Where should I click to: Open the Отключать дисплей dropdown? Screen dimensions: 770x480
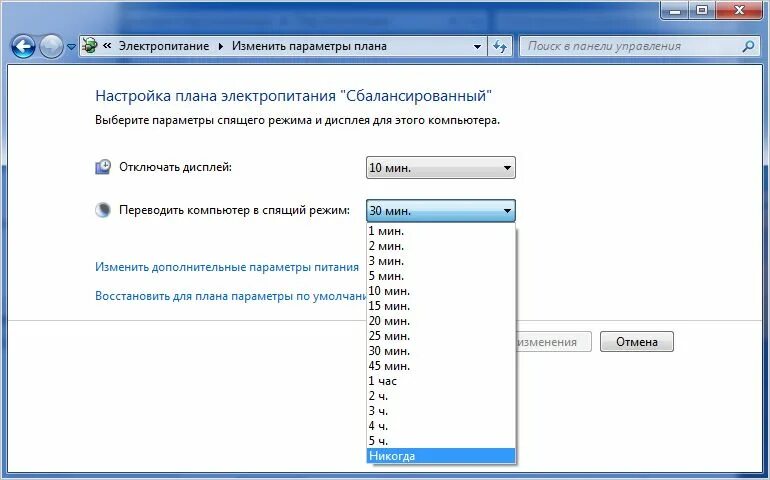pyautogui.click(x=440, y=168)
